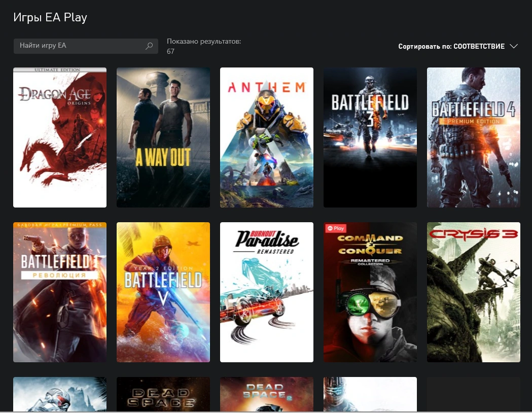The image size is (532, 413).
Task: Click EA Play badge on Command & Conquer
Action: tap(336, 229)
